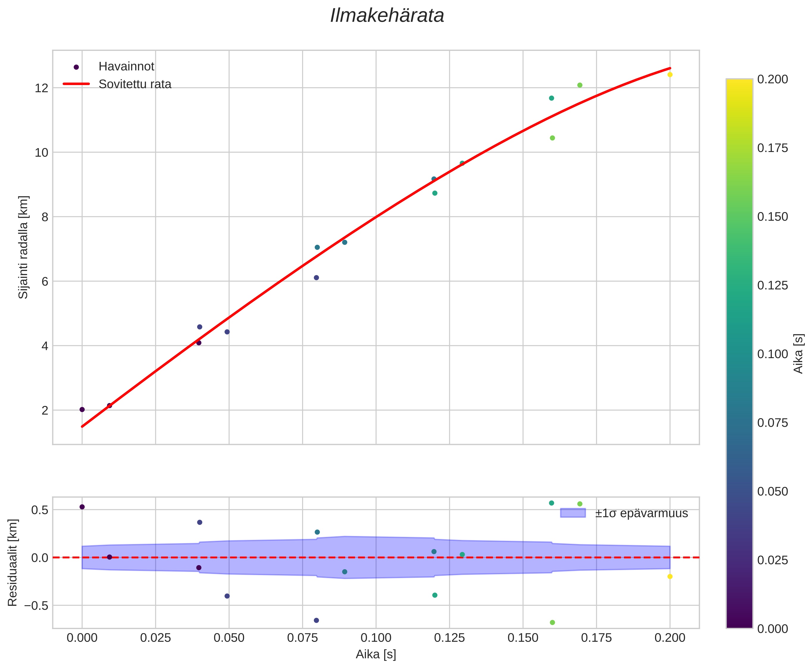Viewport: 812px width, 668px height.
Task: Click the yellow data point at 0.200 s
Action: [670, 75]
